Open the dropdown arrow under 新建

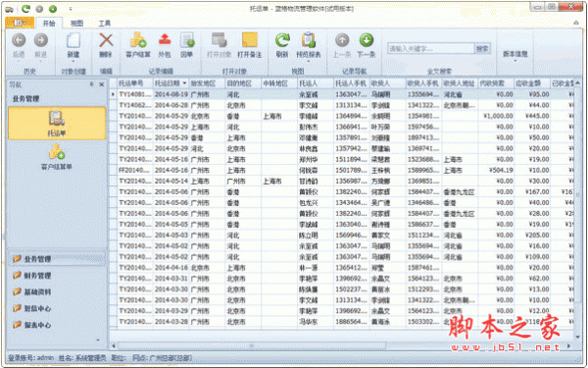pyautogui.click(x=73, y=61)
